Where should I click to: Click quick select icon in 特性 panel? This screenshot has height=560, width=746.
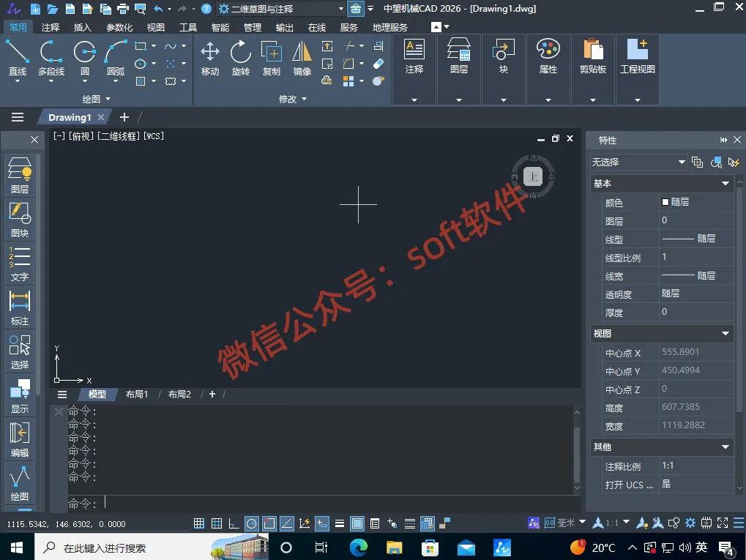pos(733,163)
